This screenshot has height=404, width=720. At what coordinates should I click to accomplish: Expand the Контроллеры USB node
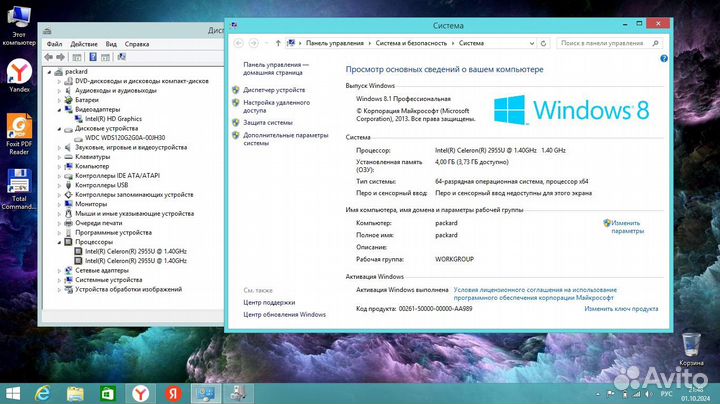(59, 185)
